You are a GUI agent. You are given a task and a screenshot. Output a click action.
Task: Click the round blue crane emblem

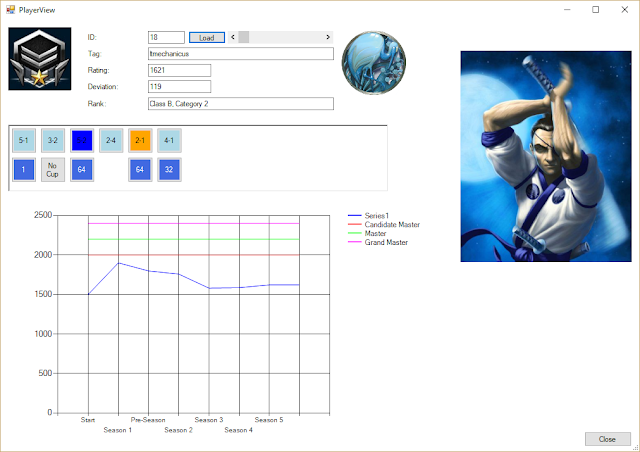point(373,62)
